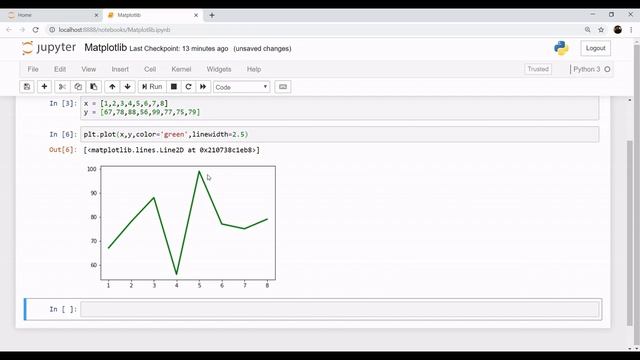
Task: Bookmark this page star icon
Action: point(601,30)
